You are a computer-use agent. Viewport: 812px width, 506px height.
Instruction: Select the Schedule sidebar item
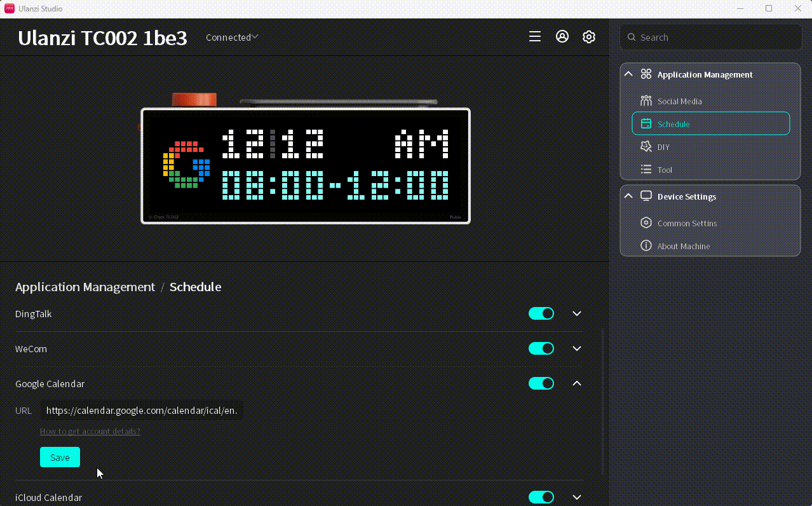[x=710, y=124]
